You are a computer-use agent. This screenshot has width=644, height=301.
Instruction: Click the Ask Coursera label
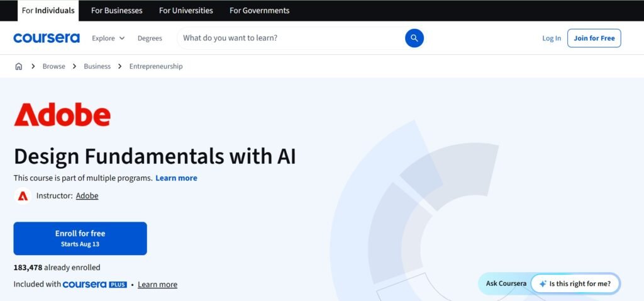(506, 283)
